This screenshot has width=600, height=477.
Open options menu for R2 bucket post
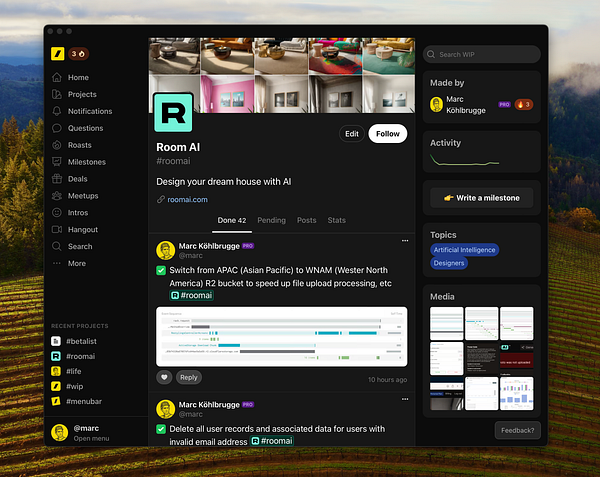(x=405, y=241)
